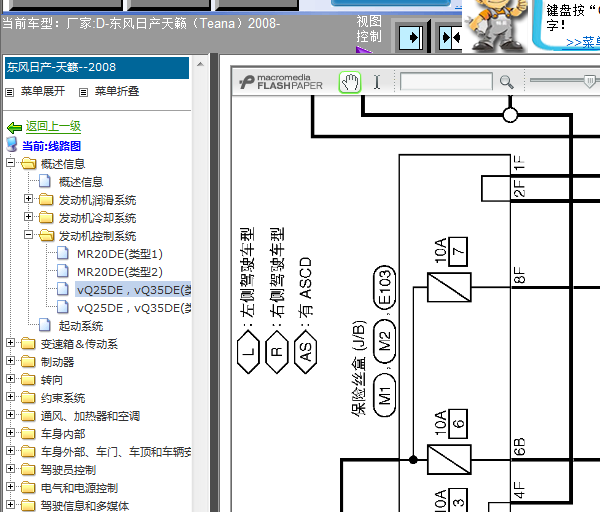Open the 概述信息 document item
This screenshot has height=512, width=600.
click(80, 182)
